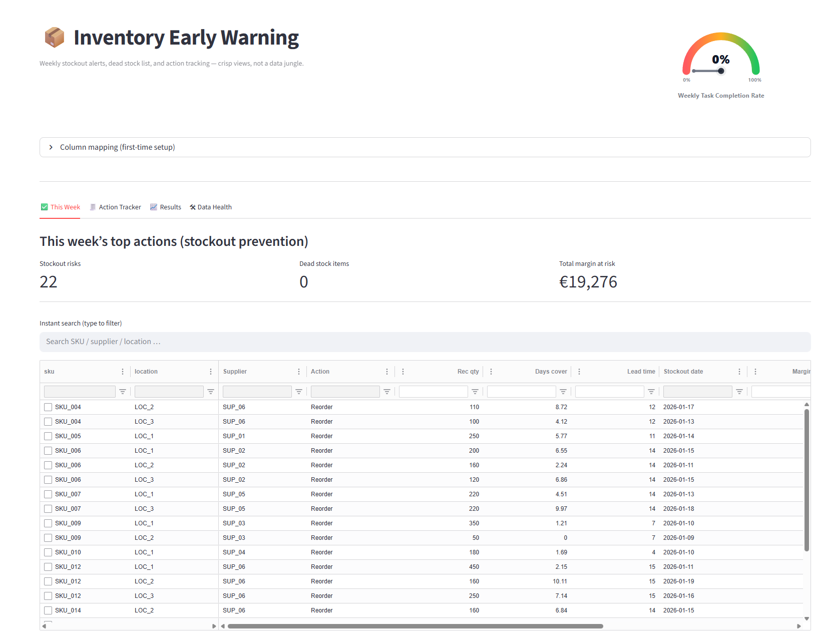Open the sku column options menu

[122, 372]
